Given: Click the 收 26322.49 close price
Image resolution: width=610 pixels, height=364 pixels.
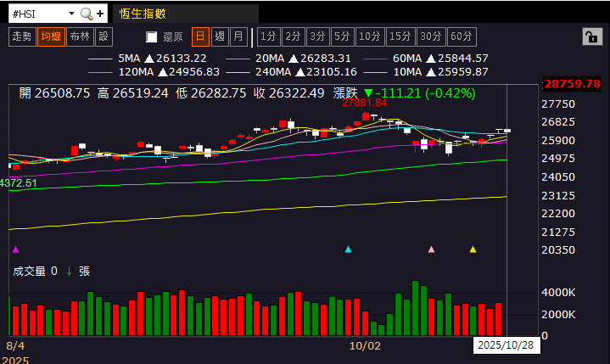Looking at the screenshot, I should pos(288,93).
